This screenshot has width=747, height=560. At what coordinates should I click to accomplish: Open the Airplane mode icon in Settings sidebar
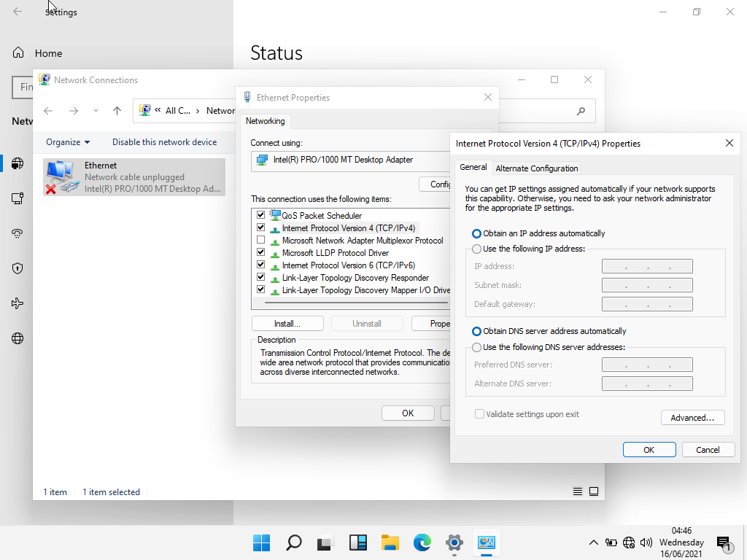click(18, 303)
